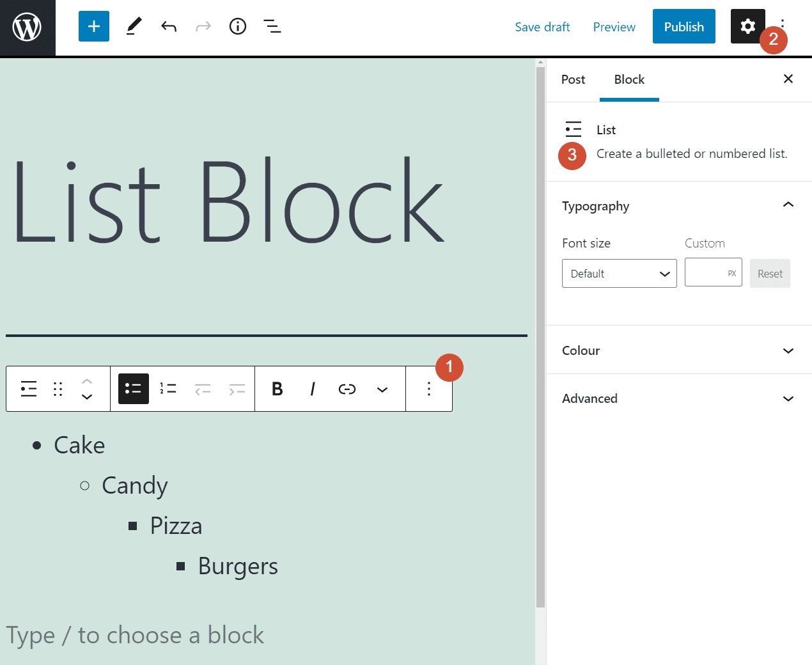The height and width of the screenshot is (665, 812).
Task: View post details with the information icon
Action: (x=237, y=26)
